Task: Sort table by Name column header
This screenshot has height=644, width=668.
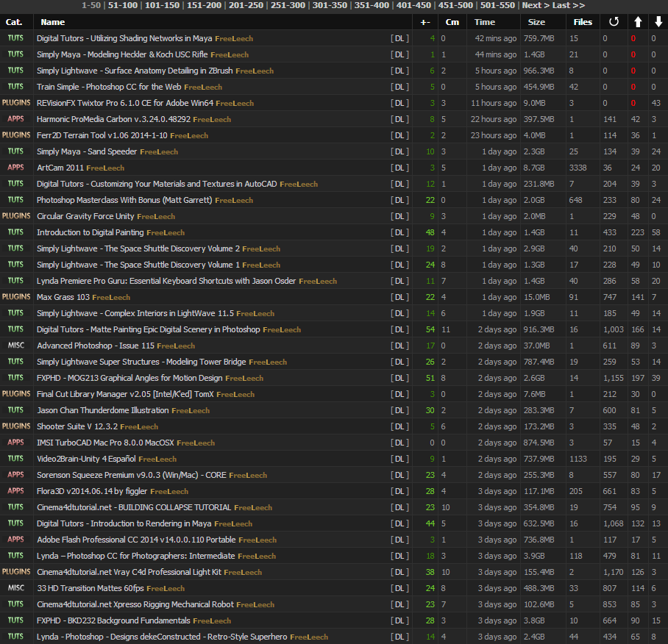Action: tap(53, 22)
